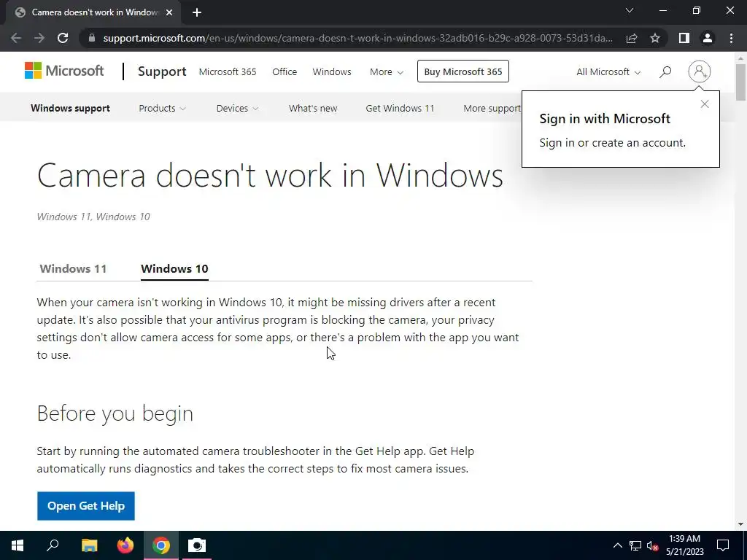This screenshot has width=747, height=560.
Task: Click the Chrome forward arrow
Action: click(x=39, y=38)
